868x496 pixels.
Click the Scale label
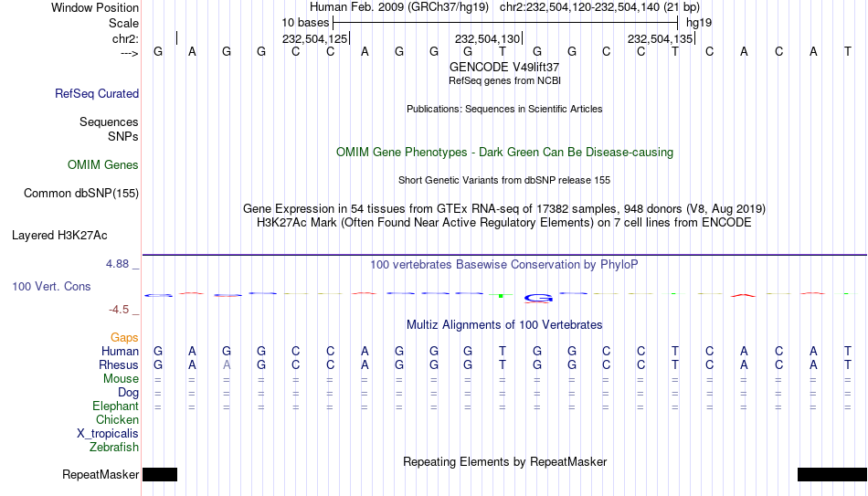[x=123, y=23]
